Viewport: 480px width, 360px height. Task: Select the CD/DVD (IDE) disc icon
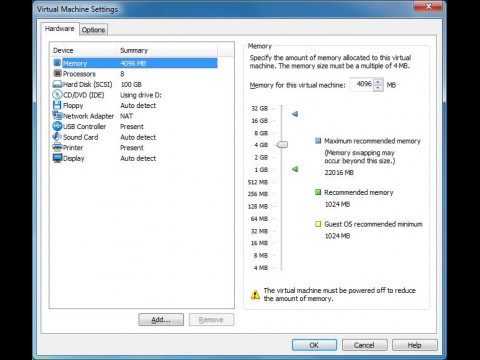(x=57, y=95)
